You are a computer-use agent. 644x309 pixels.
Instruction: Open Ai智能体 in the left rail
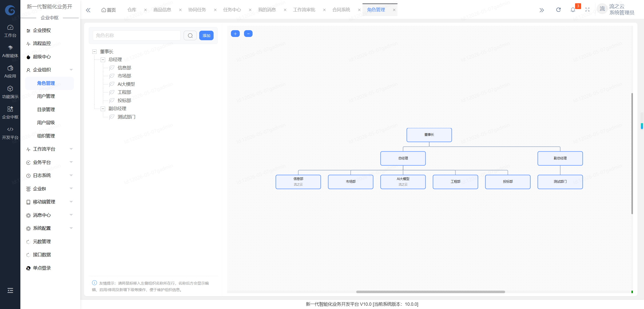click(x=10, y=52)
